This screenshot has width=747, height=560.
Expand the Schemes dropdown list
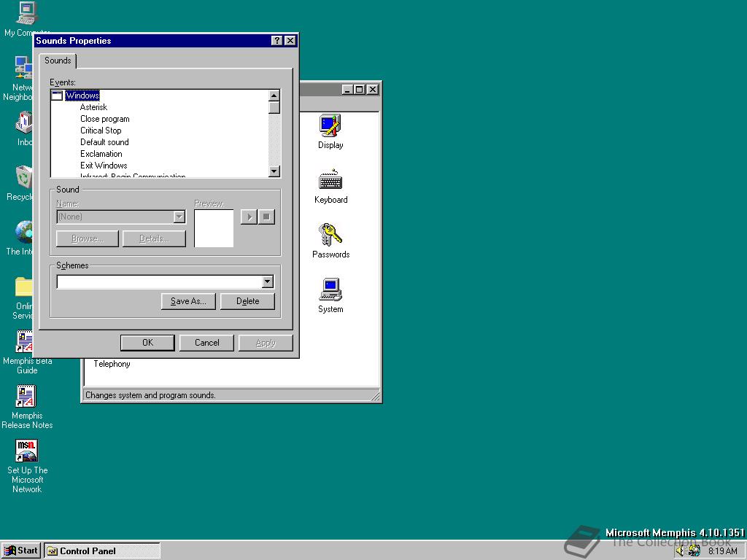pyautogui.click(x=268, y=282)
